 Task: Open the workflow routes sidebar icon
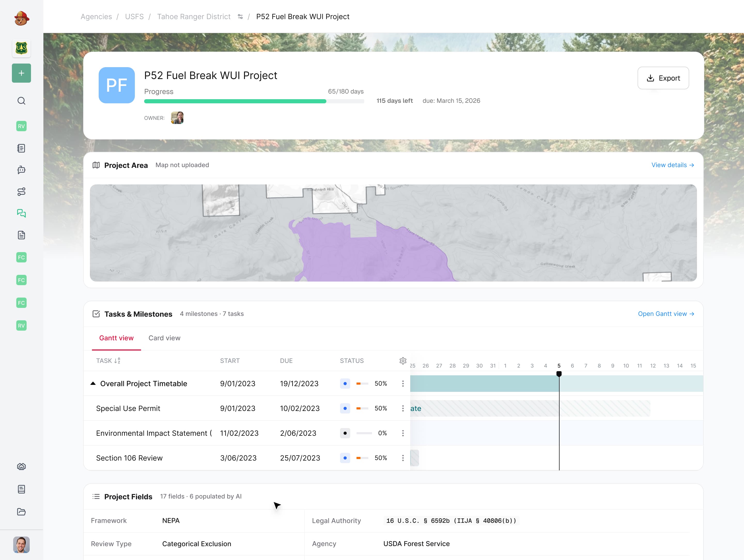point(21,192)
